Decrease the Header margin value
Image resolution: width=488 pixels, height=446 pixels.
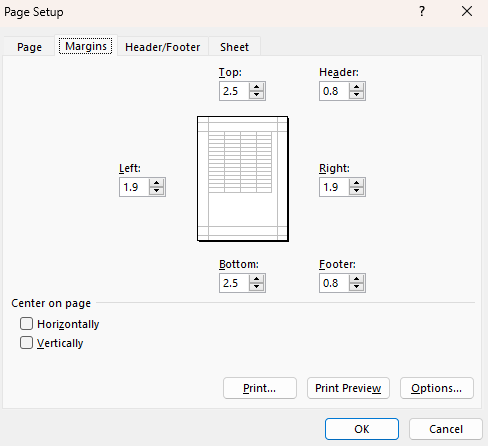pyautogui.click(x=356, y=95)
